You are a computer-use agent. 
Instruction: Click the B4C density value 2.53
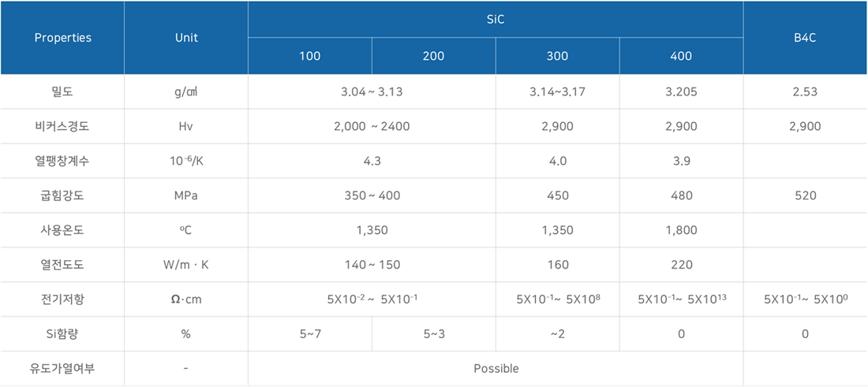pos(806,91)
